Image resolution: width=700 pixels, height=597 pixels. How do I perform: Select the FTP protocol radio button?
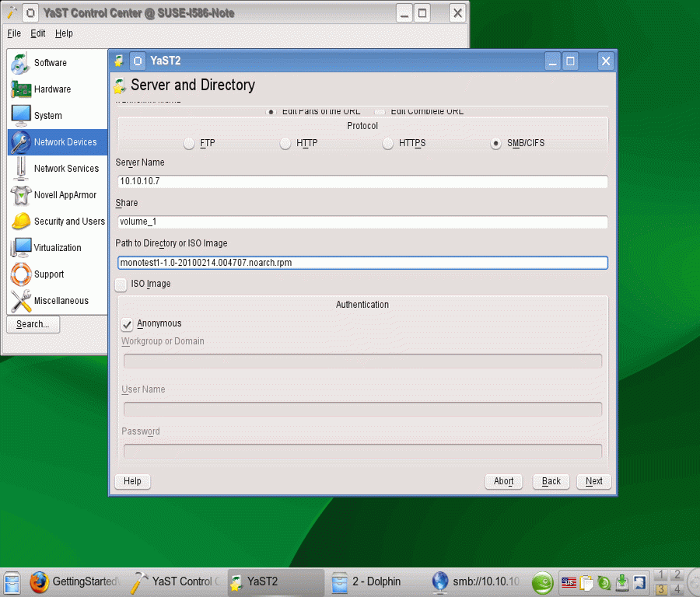click(x=189, y=143)
